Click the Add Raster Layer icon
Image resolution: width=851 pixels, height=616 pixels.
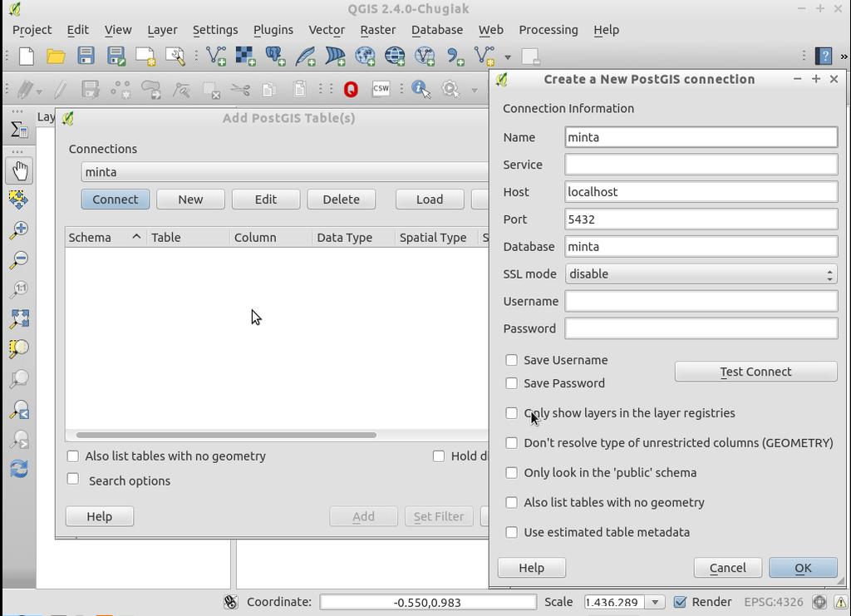(245, 56)
